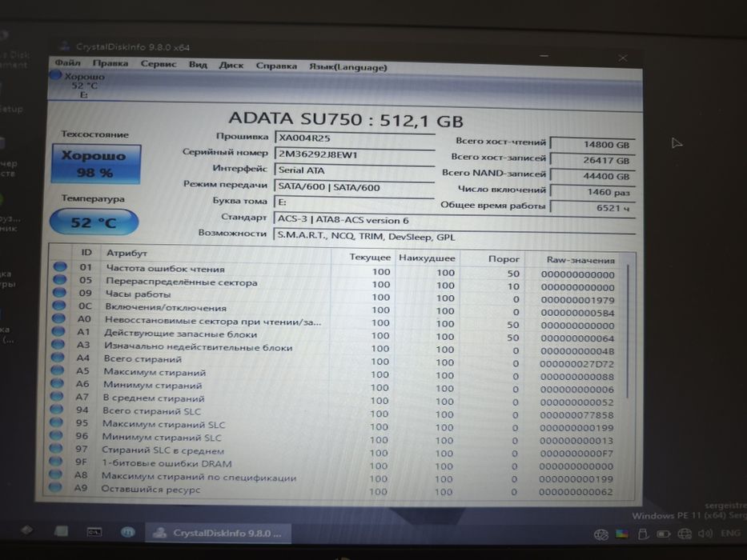747x560 pixels.
Task: Click status circle for 96 Минимум стираний SLC
Action: coord(56,434)
